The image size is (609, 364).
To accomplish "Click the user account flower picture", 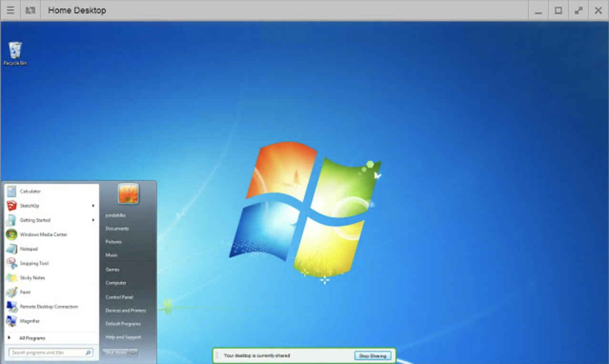I will click(x=128, y=194).
